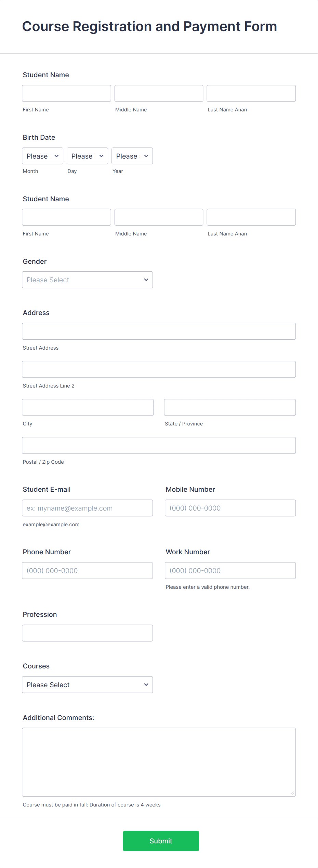Click the Work Number field
Image resolution: width=318 pixels, height=868 pixels.
coord(230,571)
